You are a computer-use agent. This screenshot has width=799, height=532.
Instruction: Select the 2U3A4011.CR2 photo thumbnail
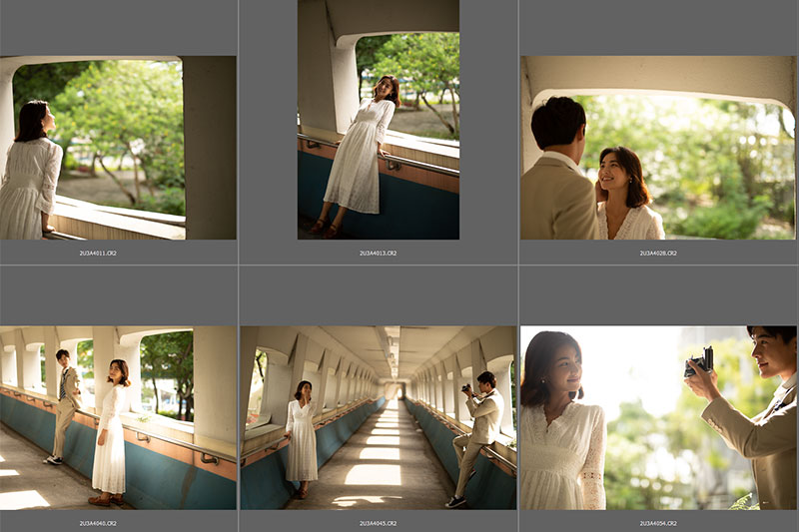[118, 148]
